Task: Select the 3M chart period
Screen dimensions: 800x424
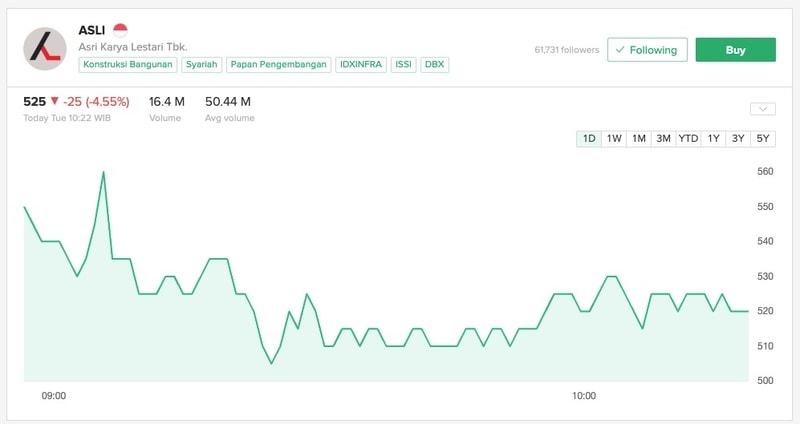Action: point(663,139)
